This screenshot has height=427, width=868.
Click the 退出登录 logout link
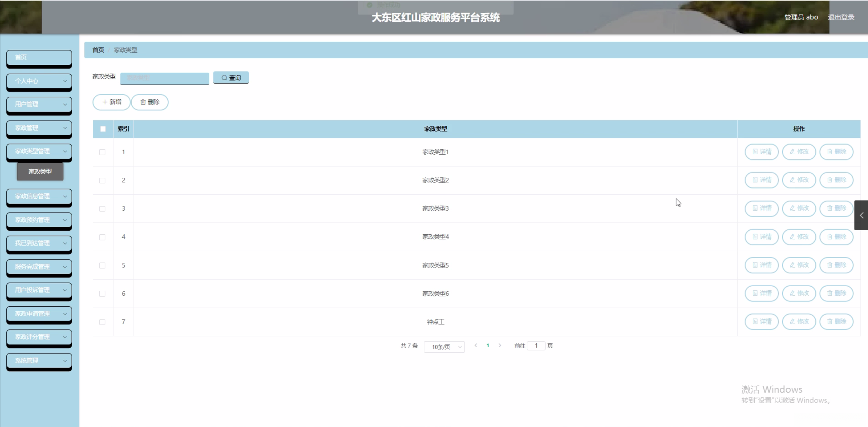click(x=841, y=17)
